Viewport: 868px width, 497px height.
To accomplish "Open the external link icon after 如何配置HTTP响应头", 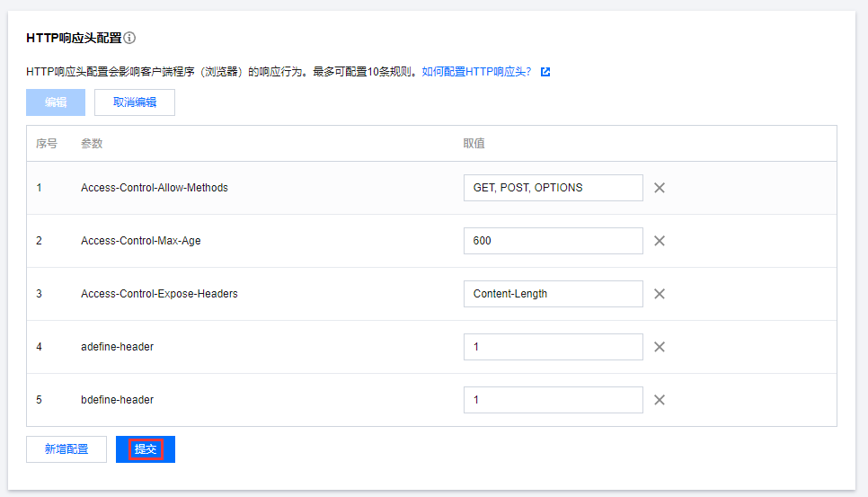I will 545,72.
